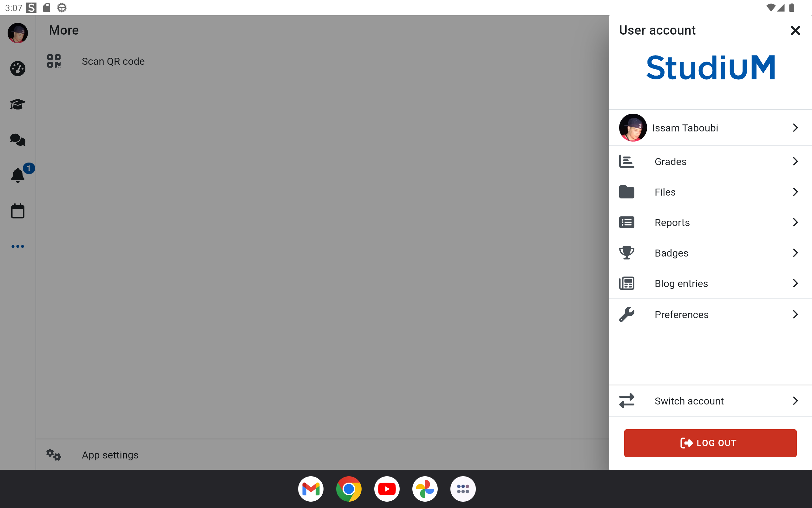Open the dashboard gauge icon in sidebar
This screenshot has width=812, height=508.
pos(17,69)
